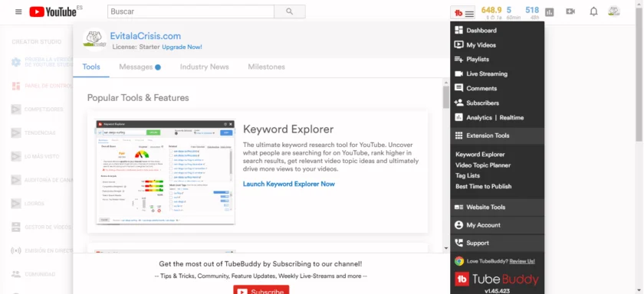Select Comments in TubeBuddy menu
The width and height of the screenshot is (644, 294).
tap(481, 89)
